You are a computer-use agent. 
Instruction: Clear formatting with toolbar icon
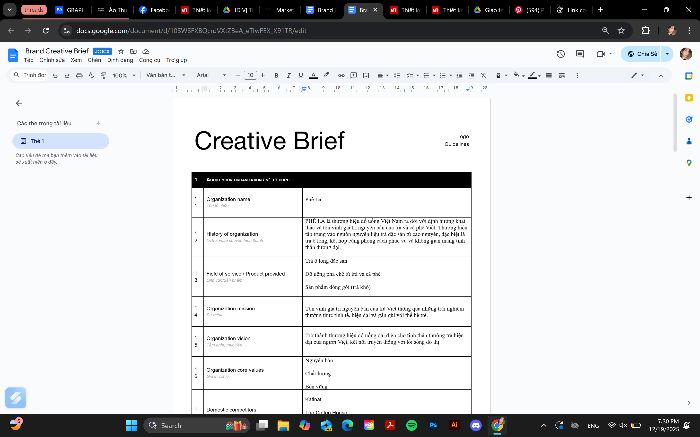point(483,75)
